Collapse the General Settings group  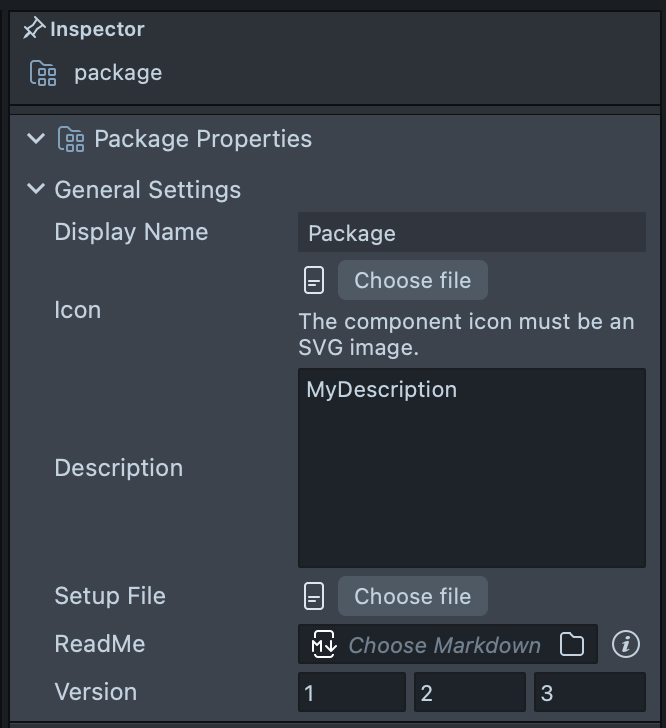pos(36,189)
